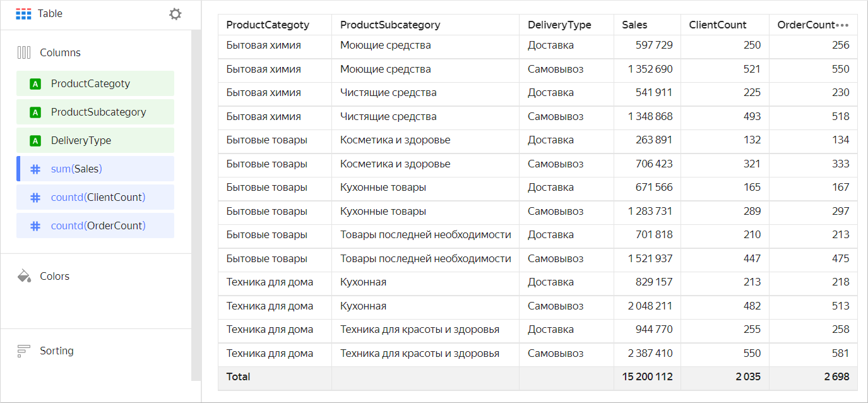Sort by the Sales column header
This screenshot has height=403, width=868.
tap(634, 25)
